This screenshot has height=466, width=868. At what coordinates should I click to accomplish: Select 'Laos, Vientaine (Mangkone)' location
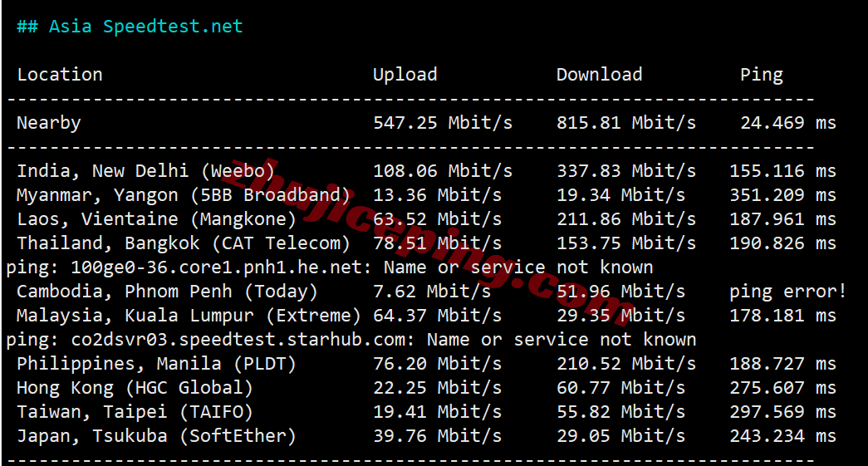(157, 219)
